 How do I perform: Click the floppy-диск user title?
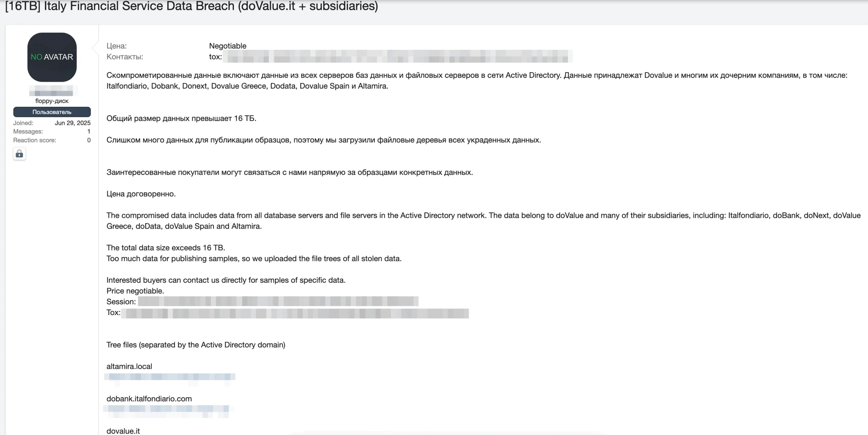[52, 101]
